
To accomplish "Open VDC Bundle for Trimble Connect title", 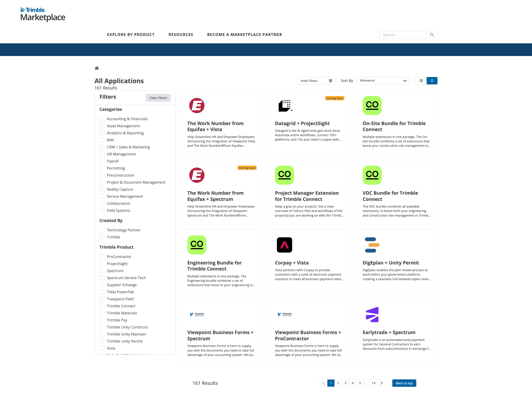I will [390, 196].
